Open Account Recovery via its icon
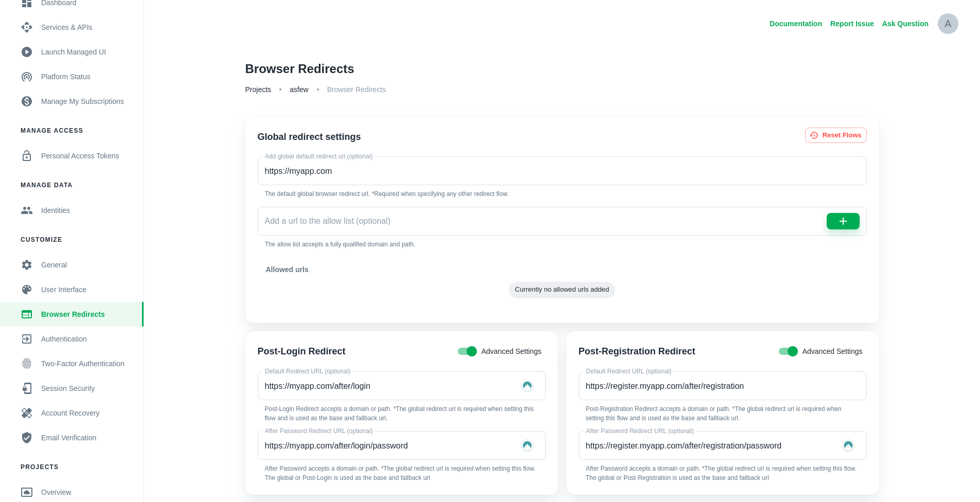Image resolution: width=980 pixels, height=502 pixels. tap(27, 413)
